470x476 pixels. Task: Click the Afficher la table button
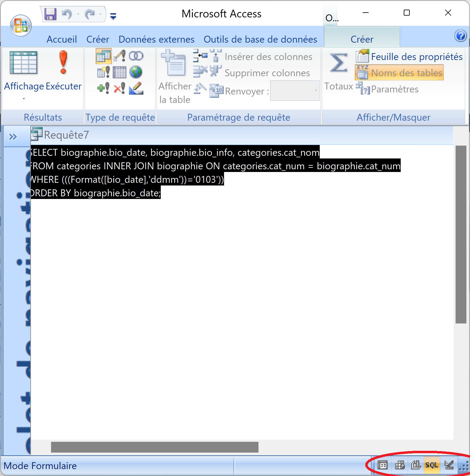[x=175, y=77]
